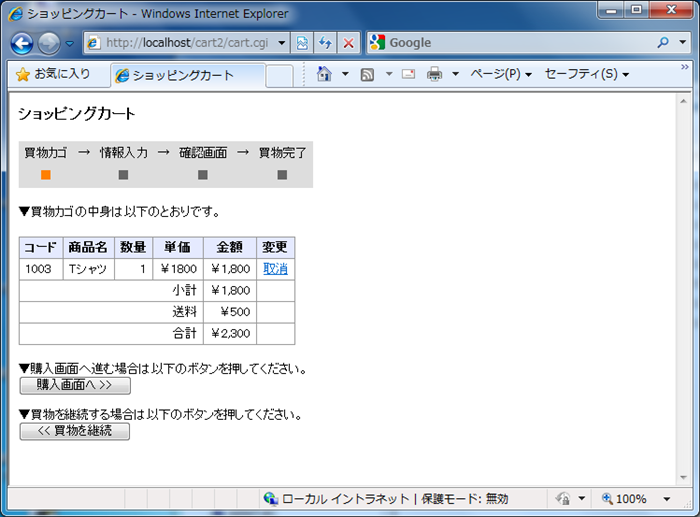Open the セーフティ(S) menu
The image size is (700, 517).
587,74
